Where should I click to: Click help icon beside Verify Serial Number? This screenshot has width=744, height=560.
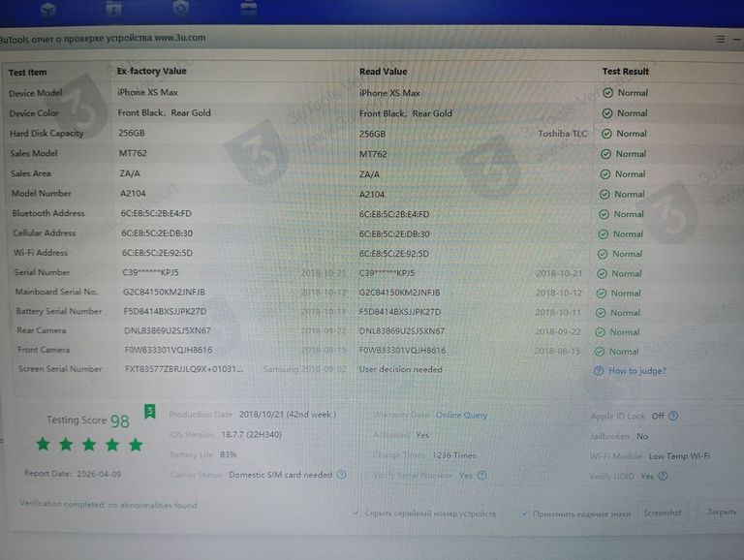point(481,476)
